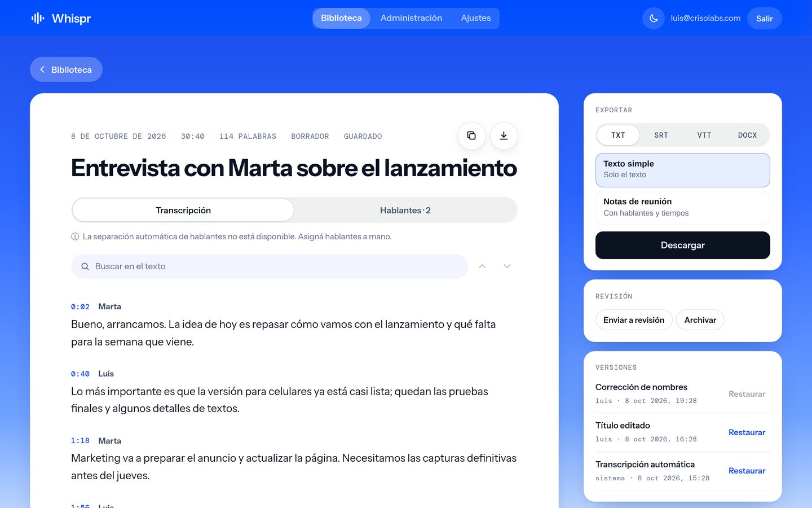Viewport: 812px width, 508px height.
Task: Jump to next search match chevron
Action: click(507, 266)
